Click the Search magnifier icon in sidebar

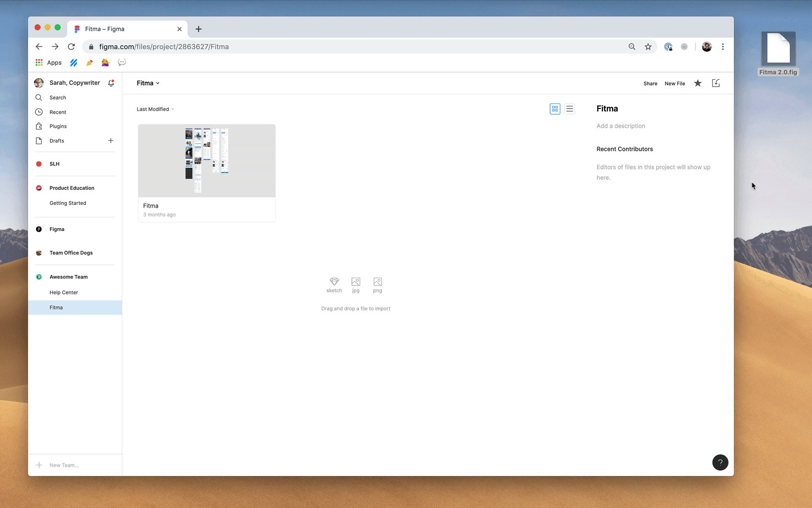(x=39, y=98)
